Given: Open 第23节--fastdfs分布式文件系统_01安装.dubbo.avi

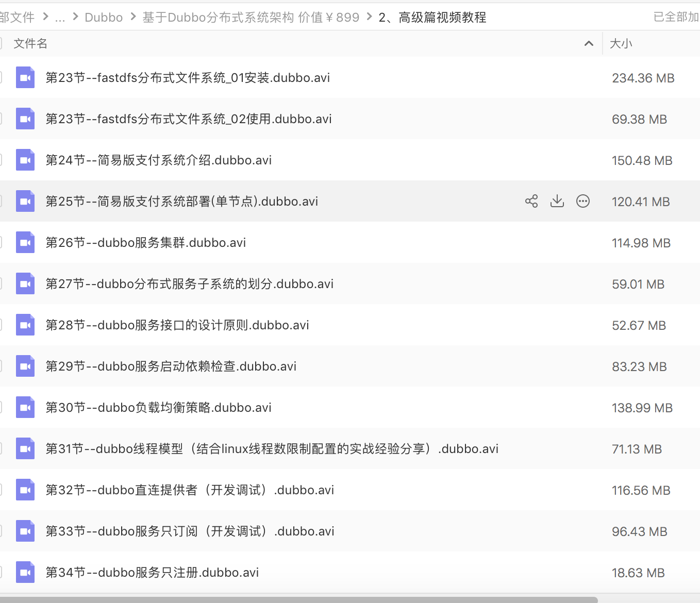Looking at the screenshot, I should pos(188,77).
